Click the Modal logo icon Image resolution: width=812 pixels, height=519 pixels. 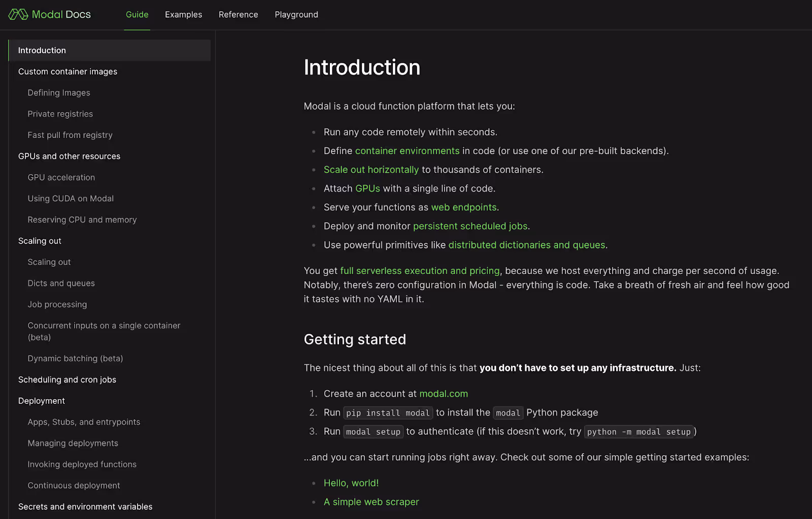coord(18,14)
